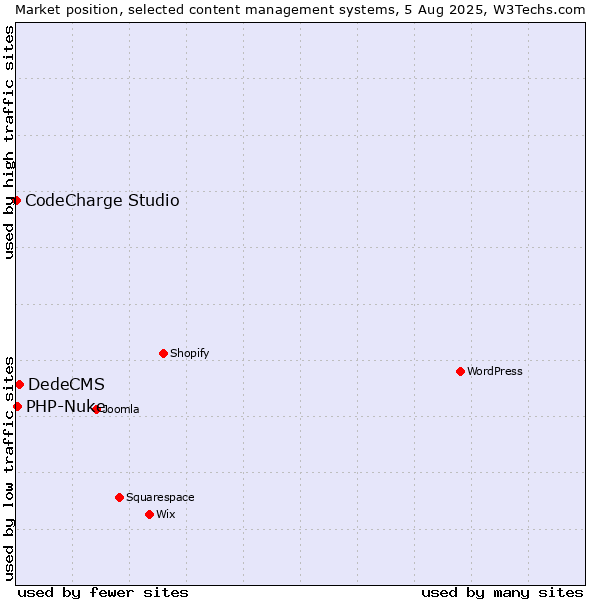Click the 'CodeCharge Studio' label text
The width and height of the screenshot is (600, 600).
tap(102, 201)
